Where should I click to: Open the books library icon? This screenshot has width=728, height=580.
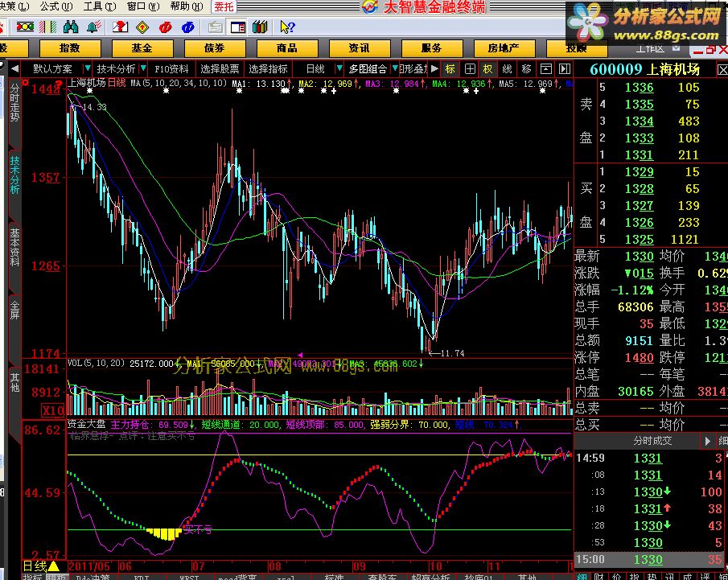[x=260, y=27]
